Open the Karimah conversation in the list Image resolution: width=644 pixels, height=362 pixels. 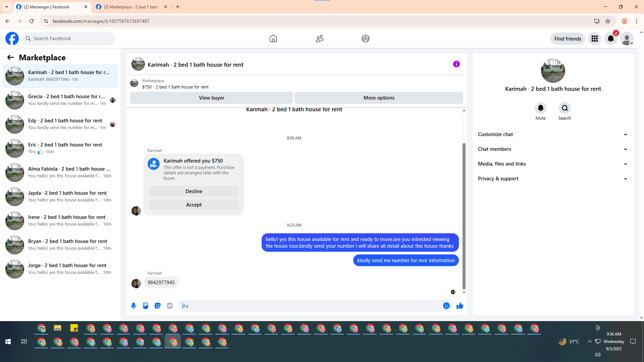tap(60, 76)
